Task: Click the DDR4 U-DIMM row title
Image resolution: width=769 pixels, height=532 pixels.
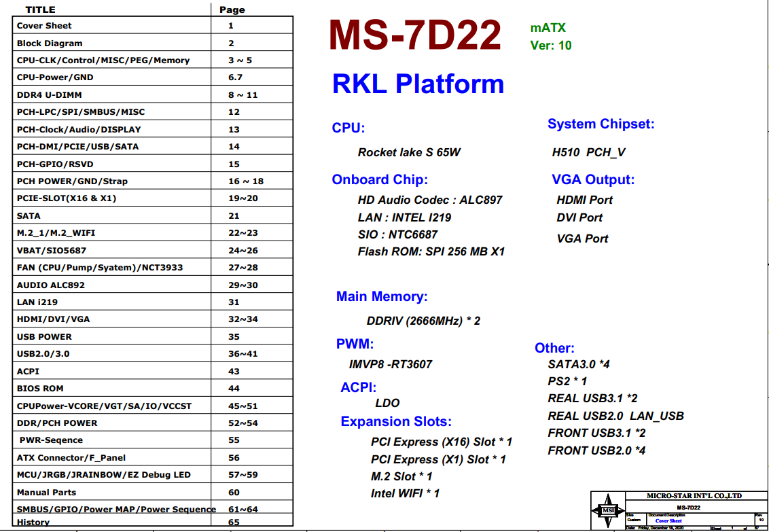Action: pyautogui.click(x=49, y=94)
